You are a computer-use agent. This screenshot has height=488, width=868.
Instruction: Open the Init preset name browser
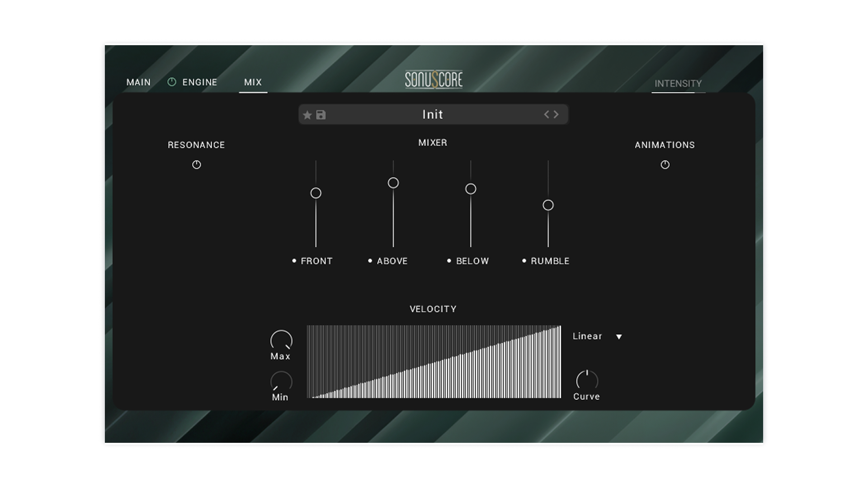coord(433,115)
